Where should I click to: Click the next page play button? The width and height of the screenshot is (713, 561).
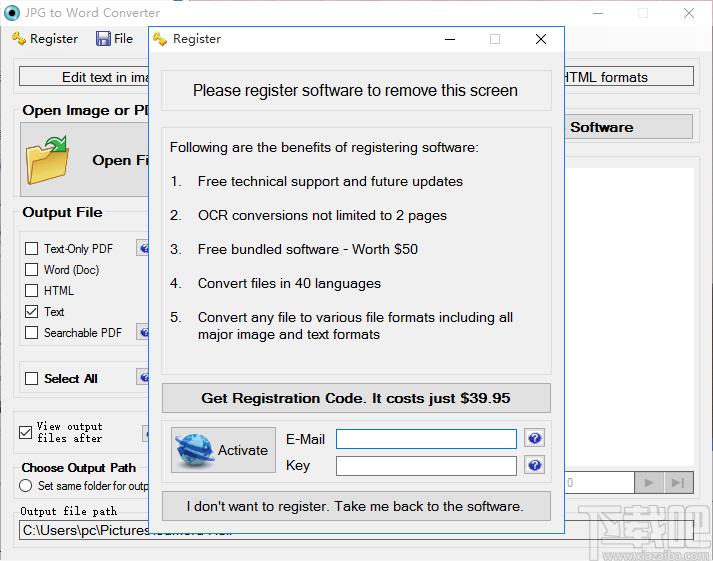click(649, 482)
